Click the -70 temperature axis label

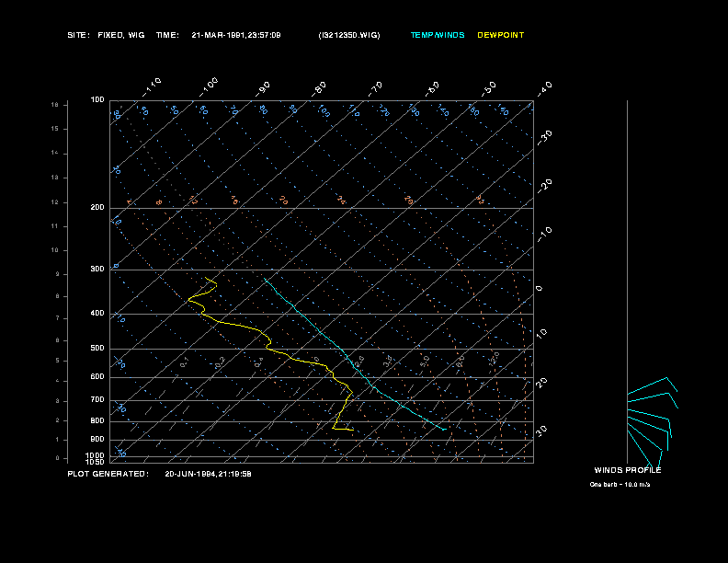click(x=376, y=89)
